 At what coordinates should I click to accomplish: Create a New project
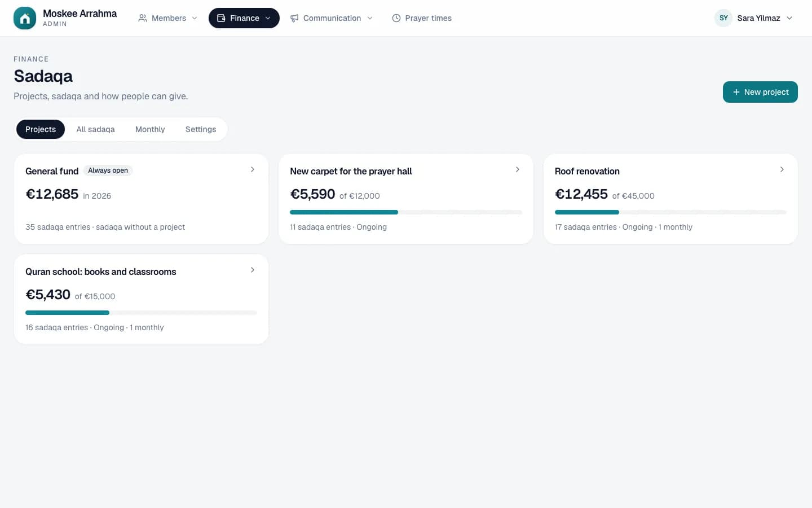point(760,92)
